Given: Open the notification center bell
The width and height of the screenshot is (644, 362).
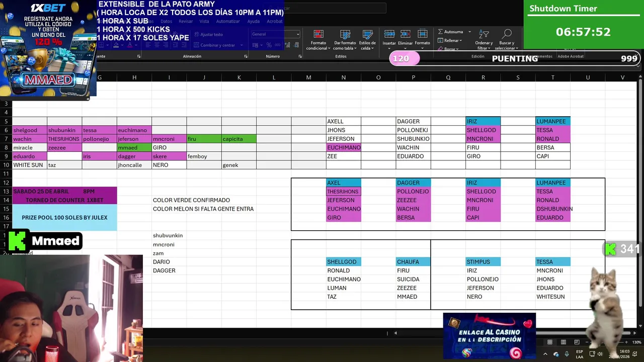Looking at the screenshot, I should point(636,354).
